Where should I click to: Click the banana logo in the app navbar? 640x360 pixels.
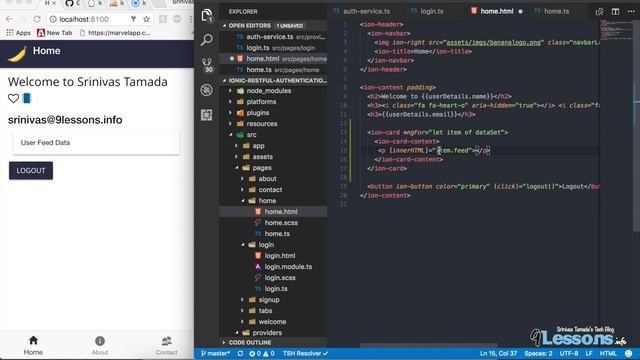pyautogui.click(x=17, y=54)
